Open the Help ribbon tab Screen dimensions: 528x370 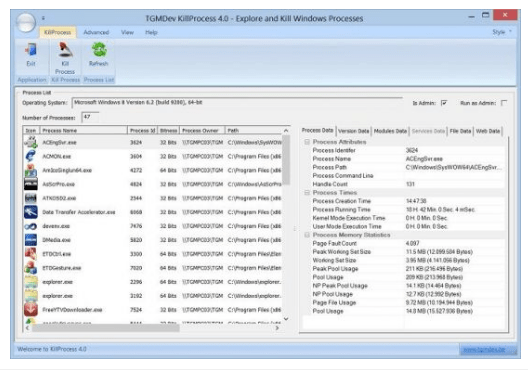click(x=151, y=32)
